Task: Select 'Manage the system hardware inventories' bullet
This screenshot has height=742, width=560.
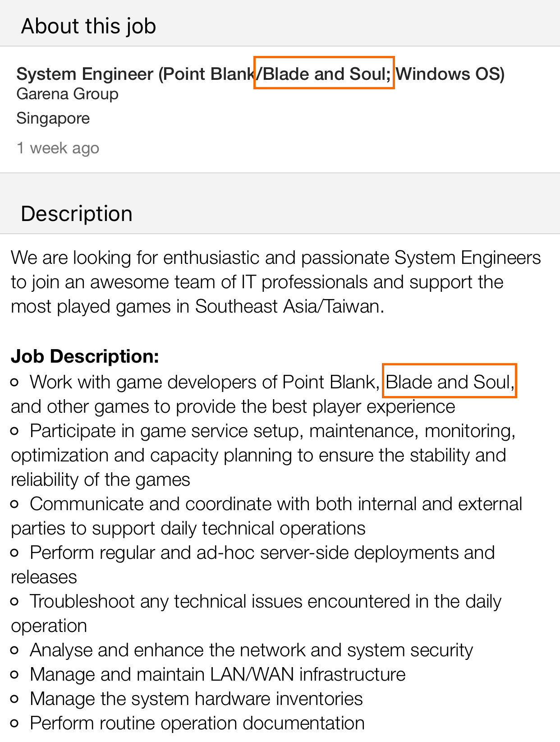Action: click(187, 699)
